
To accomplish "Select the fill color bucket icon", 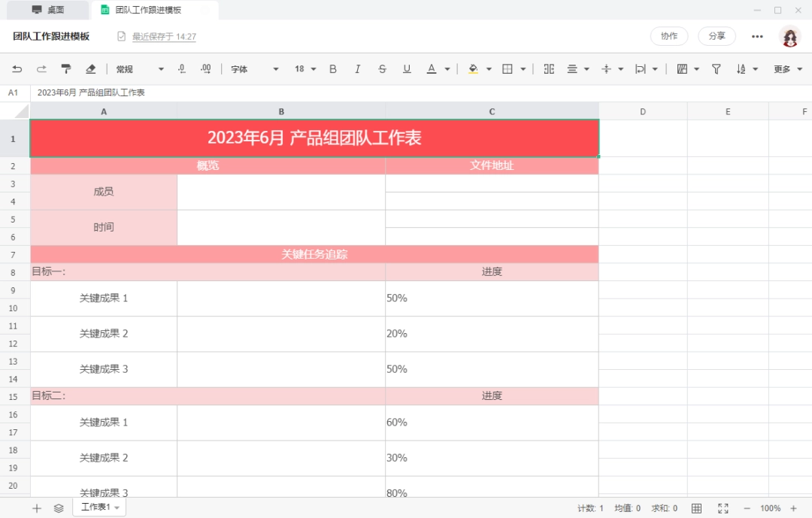I will [473, 68].
